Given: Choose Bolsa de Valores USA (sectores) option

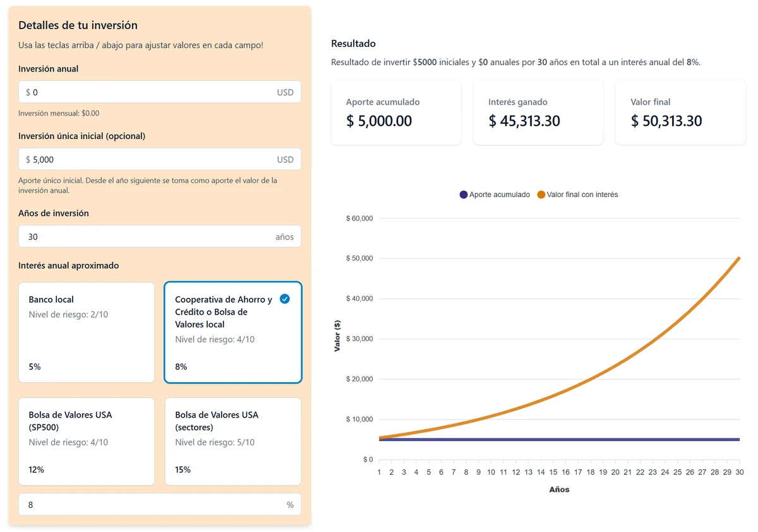Looking at the screenshot, I should coord(232,441).
